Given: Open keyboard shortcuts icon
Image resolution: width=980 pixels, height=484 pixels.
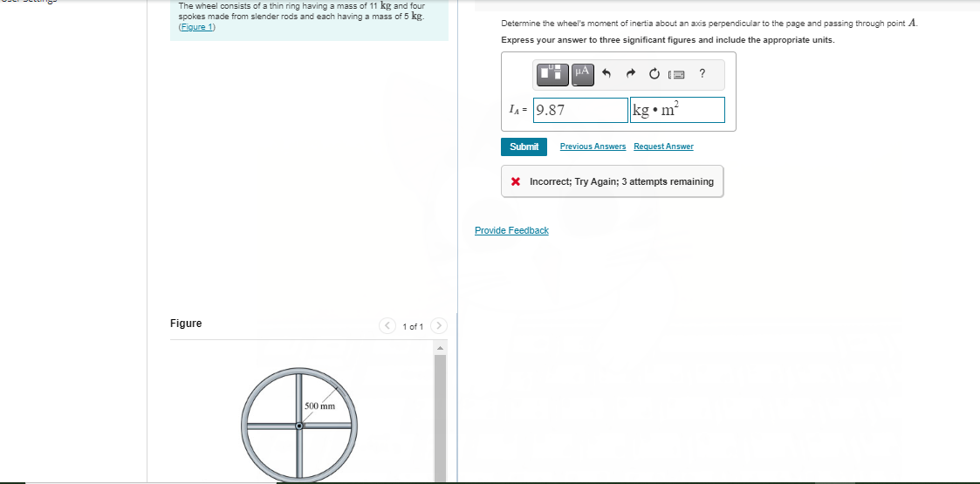Looking at the screenshot, I should pos(677,75).
